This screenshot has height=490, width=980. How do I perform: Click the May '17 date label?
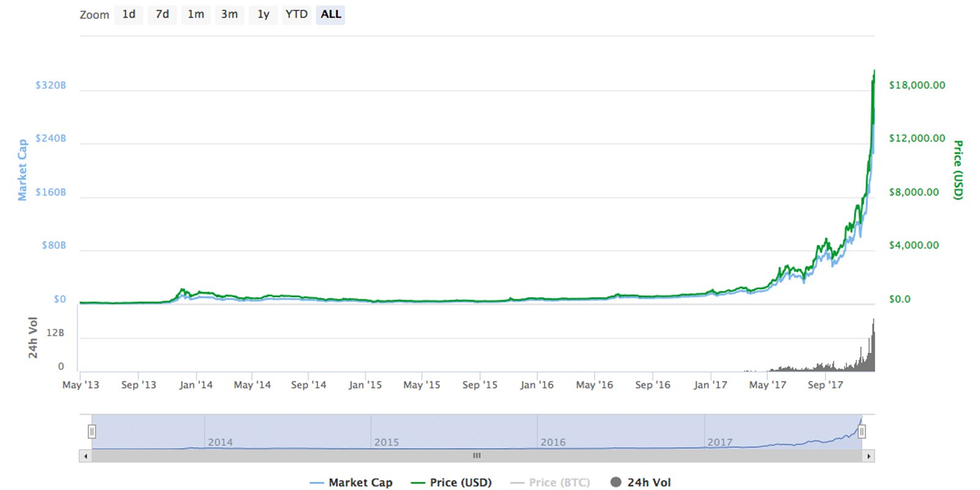coord(767,385)
